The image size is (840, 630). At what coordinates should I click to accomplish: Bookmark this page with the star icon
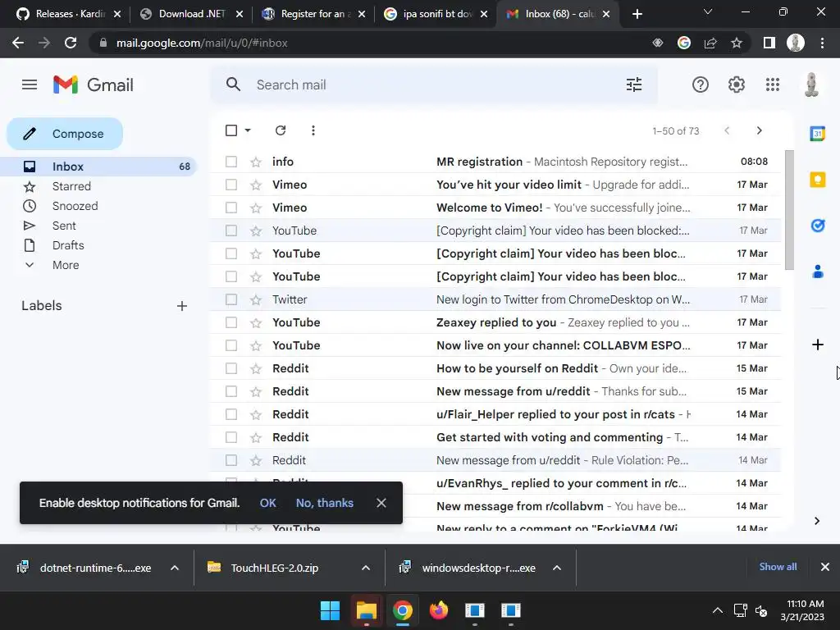[x=737, y=43]
